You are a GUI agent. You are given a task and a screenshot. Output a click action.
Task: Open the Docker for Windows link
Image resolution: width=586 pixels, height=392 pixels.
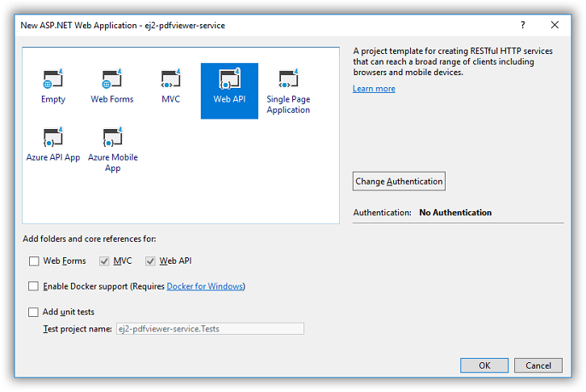205,286
